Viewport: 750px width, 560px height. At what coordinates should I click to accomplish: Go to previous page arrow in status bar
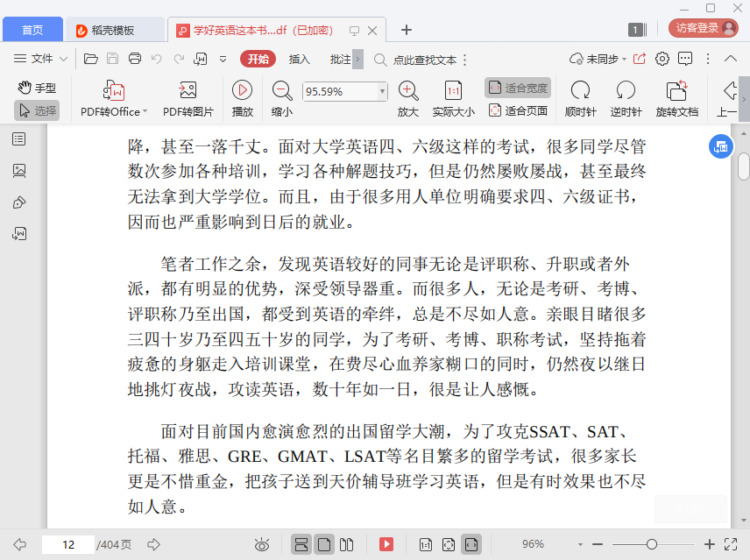coord(20,544)
